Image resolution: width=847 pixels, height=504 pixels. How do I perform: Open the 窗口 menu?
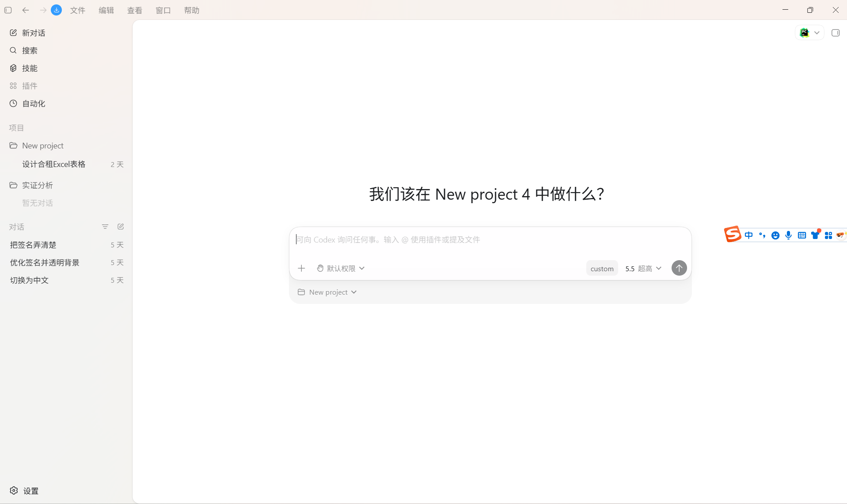163,10
